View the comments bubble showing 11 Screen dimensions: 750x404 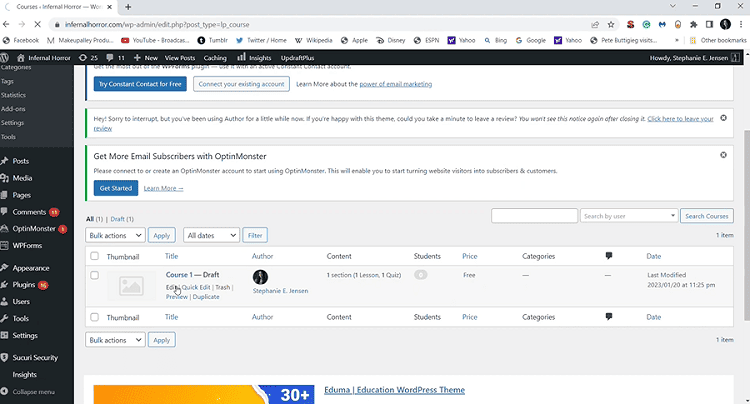tap(115, 58)
